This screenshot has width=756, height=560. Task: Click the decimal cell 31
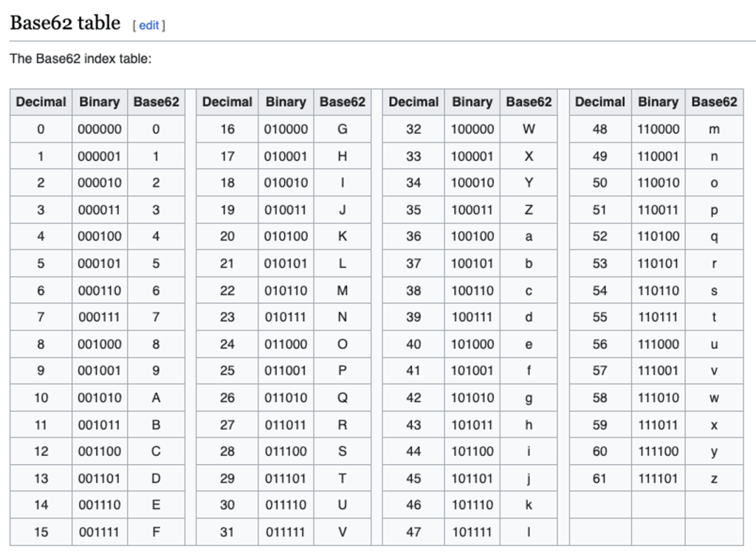pos(227,532)
